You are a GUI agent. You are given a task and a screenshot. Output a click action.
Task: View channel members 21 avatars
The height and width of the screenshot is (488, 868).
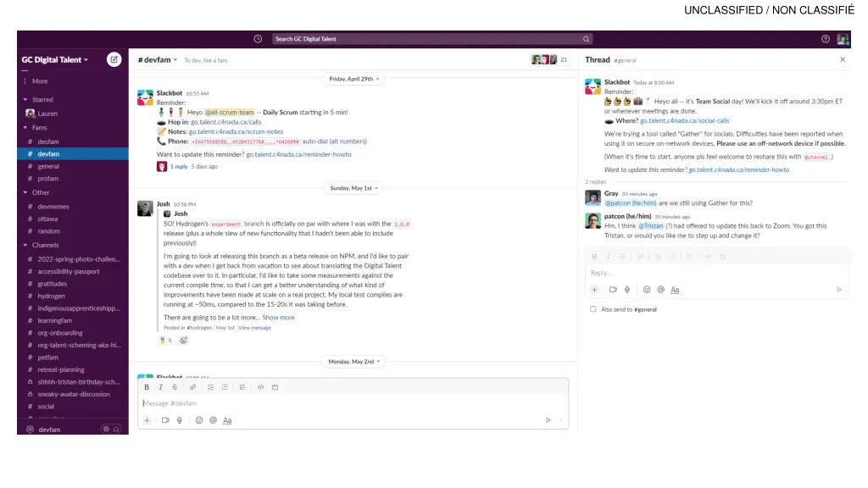pos(550,60)
